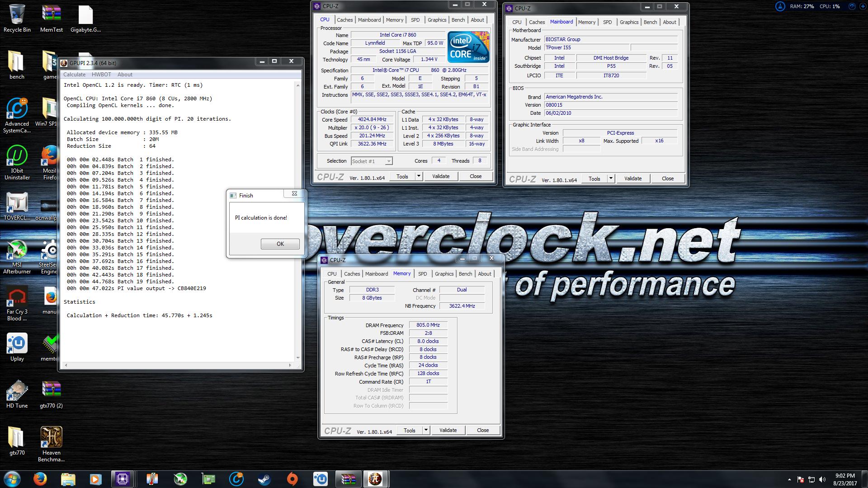Screen dimensions: 868x488
Task: Open Windows Media Player taskbar icon
Action: (x=95, y=479)
